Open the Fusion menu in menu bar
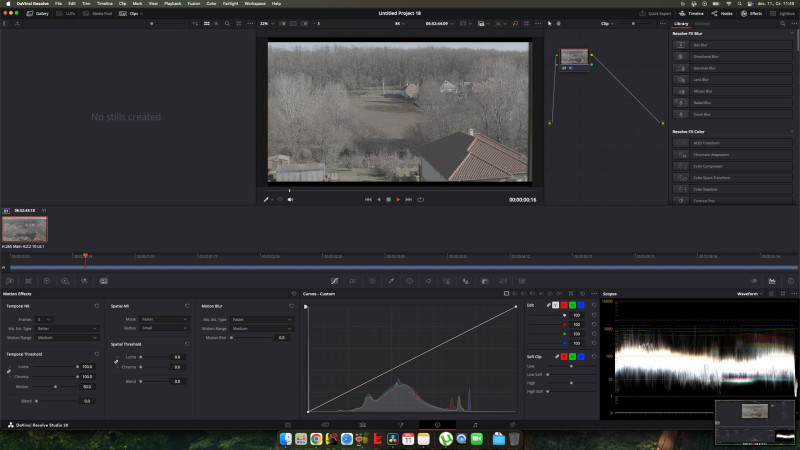The width and height of the screenshot is (800, 450). tap(194, 4)
